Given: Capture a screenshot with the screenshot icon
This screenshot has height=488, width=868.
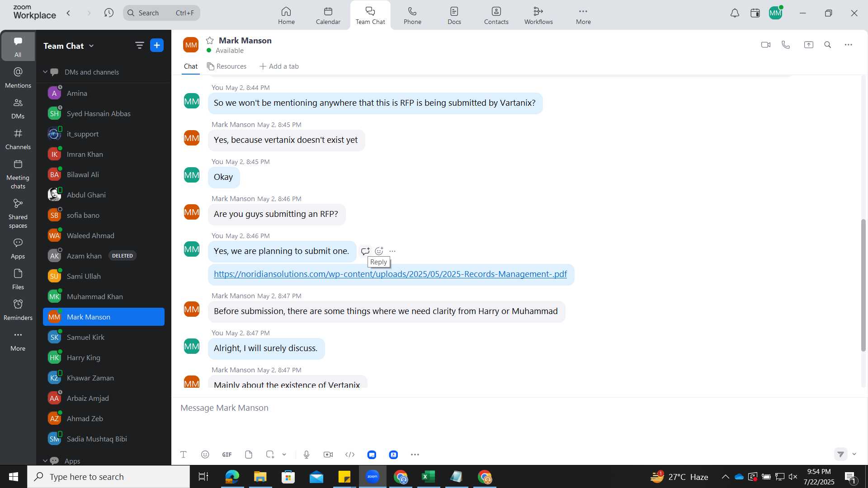Looking at the screenshot, I should pos(270,455).
